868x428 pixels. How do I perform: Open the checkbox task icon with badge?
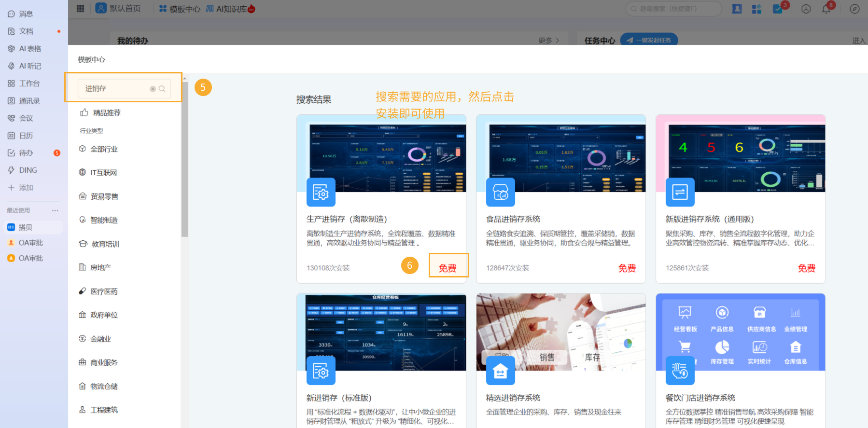778,9
